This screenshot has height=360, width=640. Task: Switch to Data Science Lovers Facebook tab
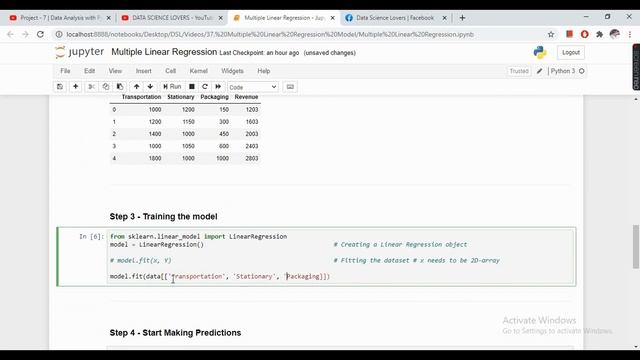tap(395, 18)
